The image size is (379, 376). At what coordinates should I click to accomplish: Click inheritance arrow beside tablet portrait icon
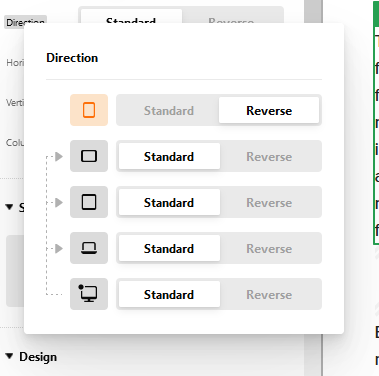(x=59, y=202)
